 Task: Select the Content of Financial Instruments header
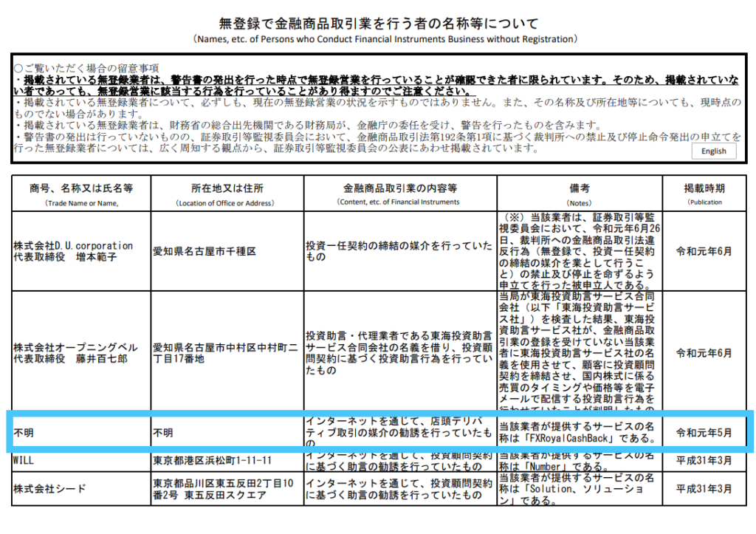coord(399,194)
